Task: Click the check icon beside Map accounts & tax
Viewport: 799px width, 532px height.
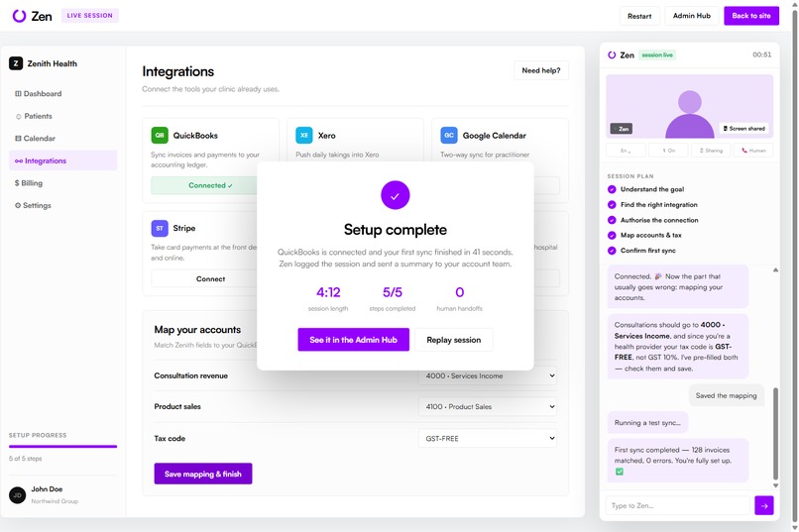Action: (612, 235)
